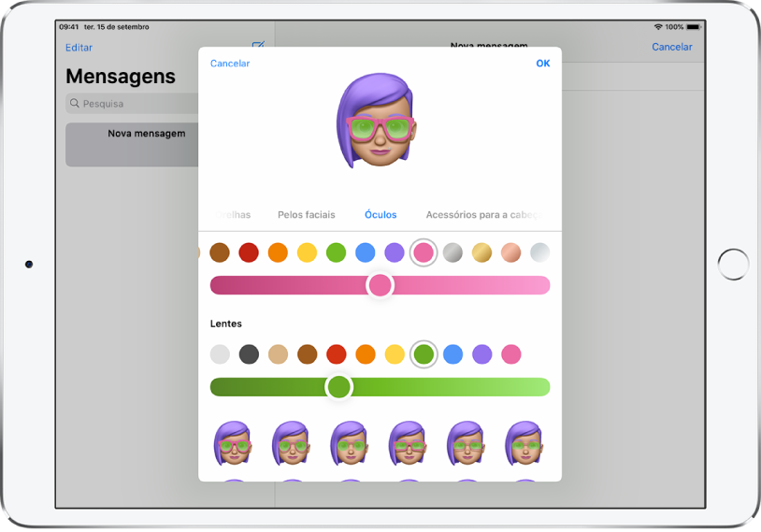Screen dimensions: 761x532
Task: Choose fifth glasses style thumbnail
Action: coord(466,443)
